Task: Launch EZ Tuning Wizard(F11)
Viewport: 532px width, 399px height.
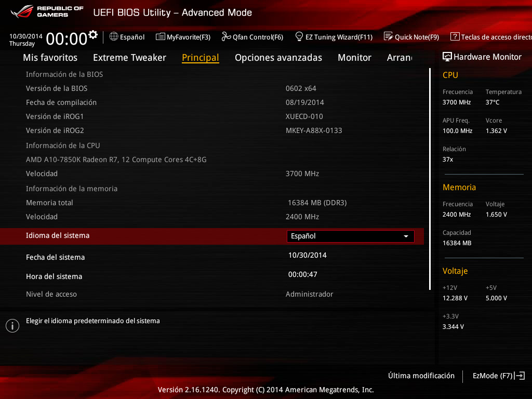Action: point(334,37)
